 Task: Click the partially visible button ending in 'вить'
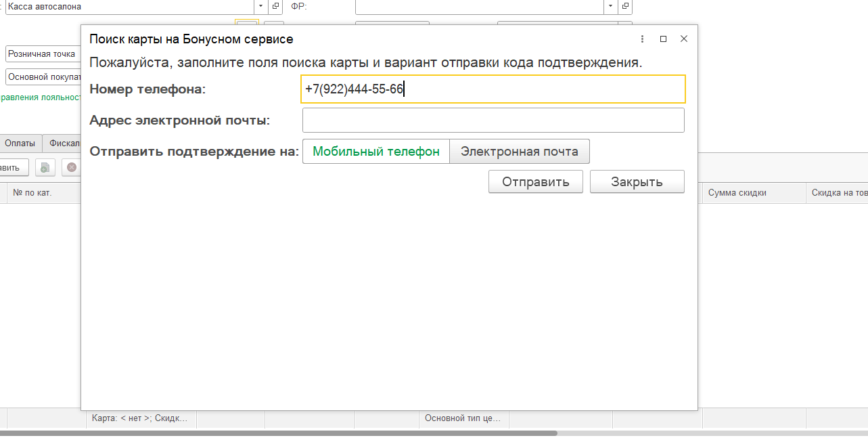pos(14,167)
